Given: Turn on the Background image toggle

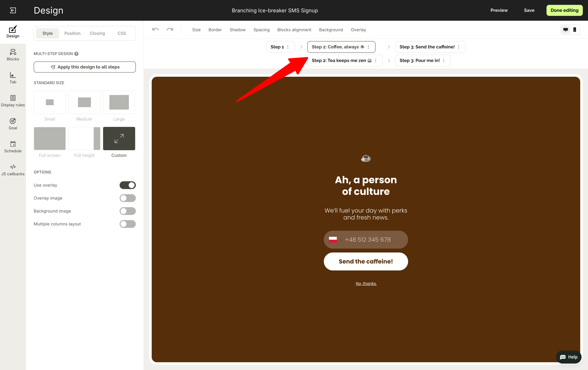Looking at the screenshot, I should [x=127, y=211].
